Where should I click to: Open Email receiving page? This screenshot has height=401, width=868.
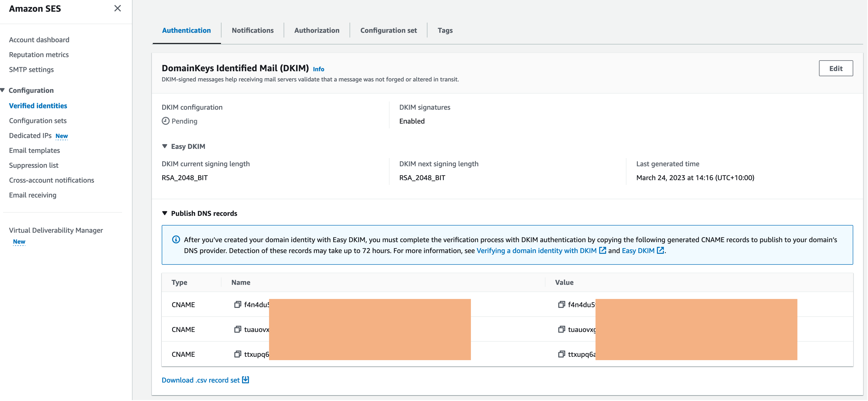[33, 195]
